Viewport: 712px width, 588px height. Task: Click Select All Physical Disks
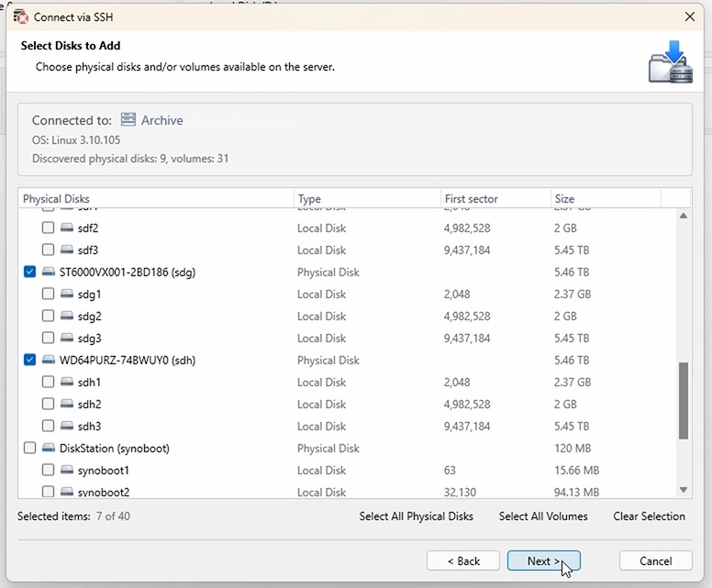tap(416, 516)
